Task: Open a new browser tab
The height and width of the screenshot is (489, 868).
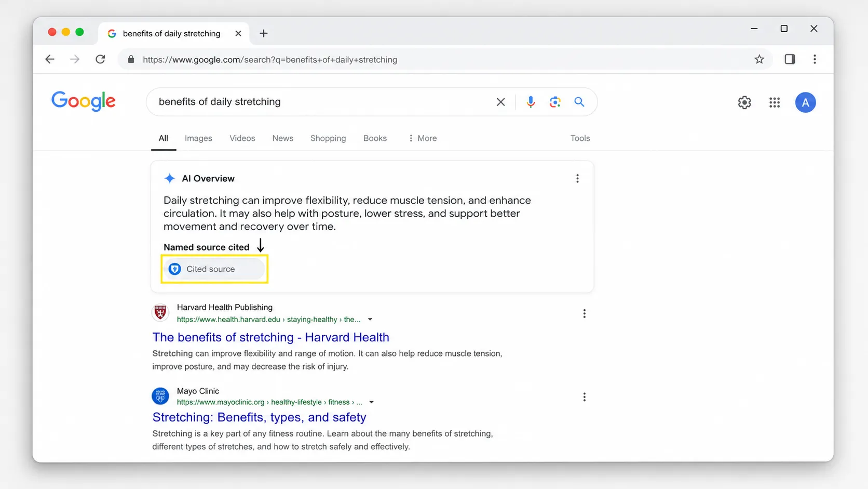Action: [264, 33]
